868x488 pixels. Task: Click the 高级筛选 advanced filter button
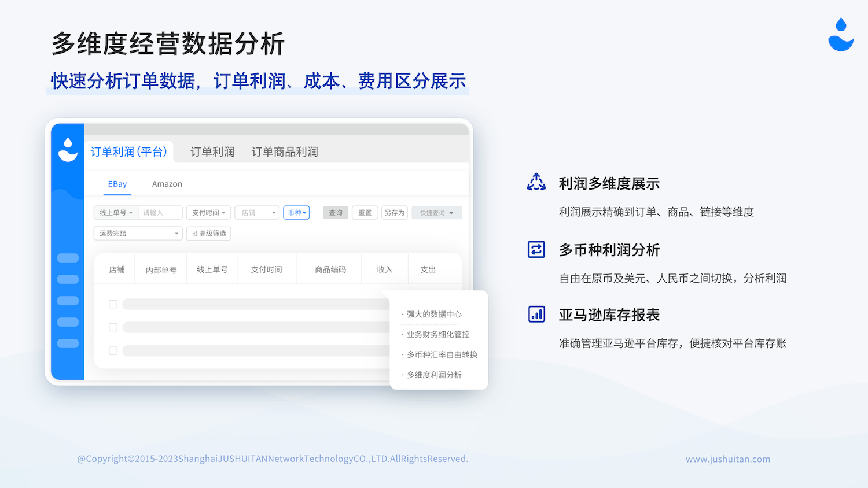209,234
